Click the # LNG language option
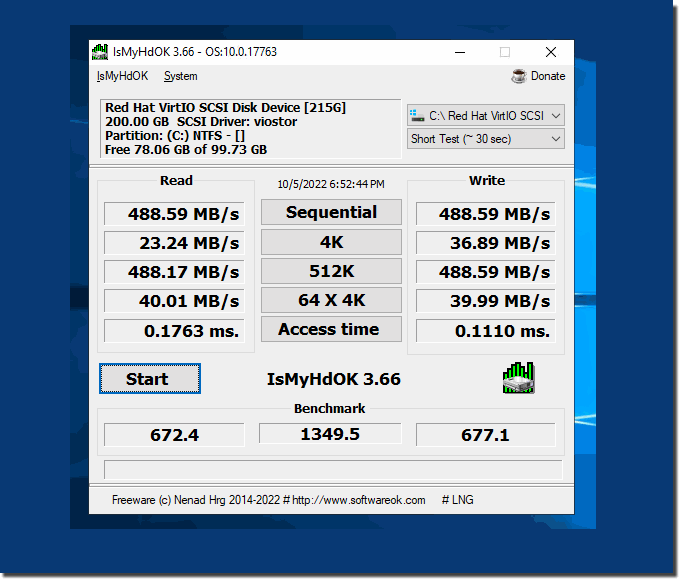 click(x=458, y=500)
